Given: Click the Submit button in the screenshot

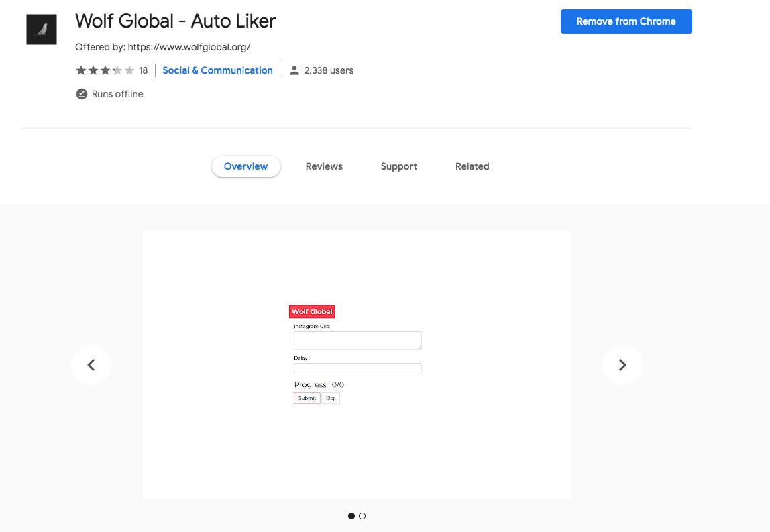Looking at the screenshot, I should pos(307,398).
